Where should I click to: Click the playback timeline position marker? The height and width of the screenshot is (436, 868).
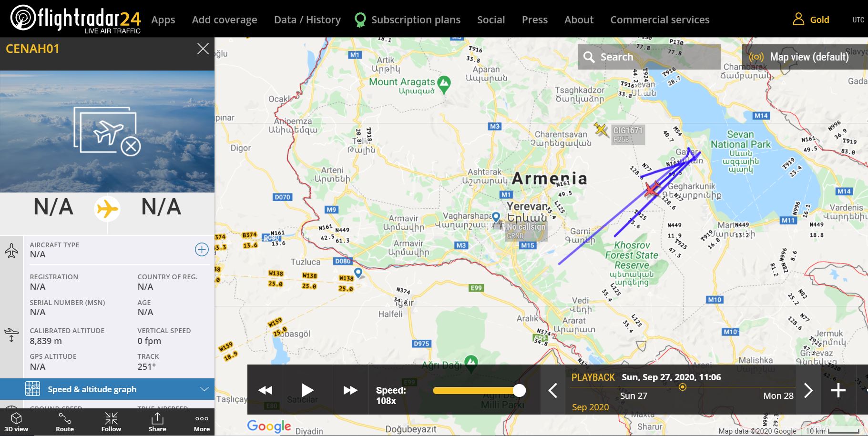(683, 387)
